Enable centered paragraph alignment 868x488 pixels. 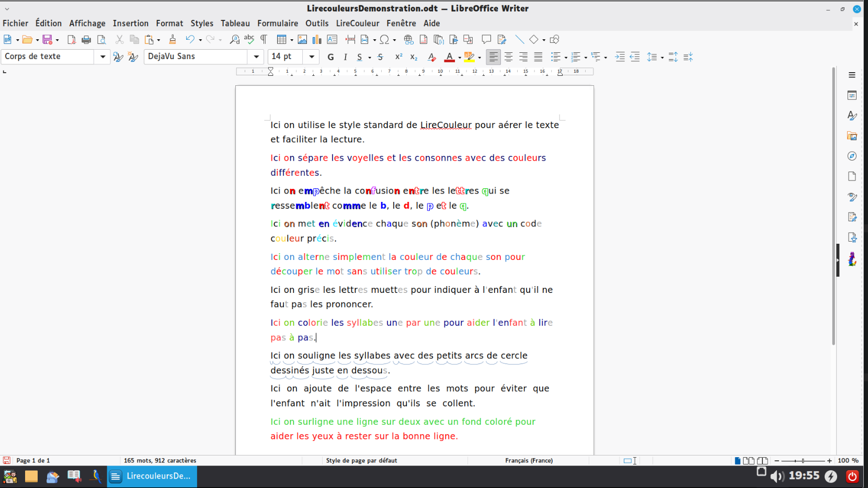pyautogui.click(x=508, y=57)
